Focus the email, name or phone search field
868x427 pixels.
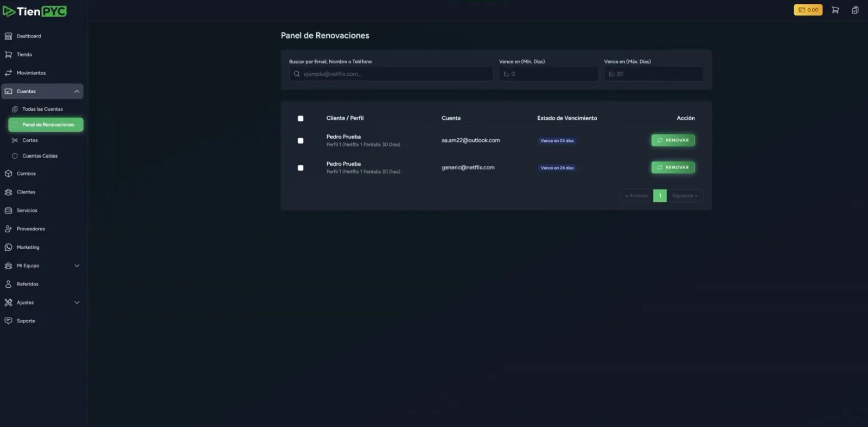(391, 74)
